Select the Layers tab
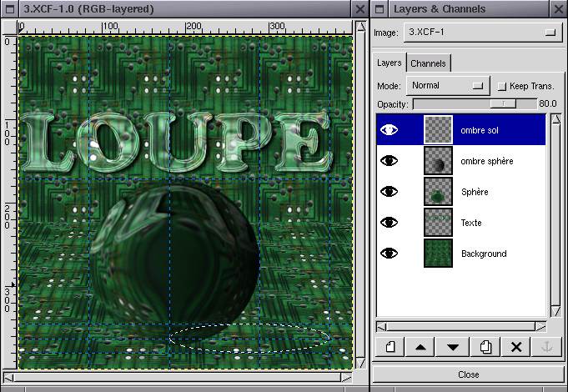The width and height of the screenshot is (568, 392). click(x=390, y=63)
